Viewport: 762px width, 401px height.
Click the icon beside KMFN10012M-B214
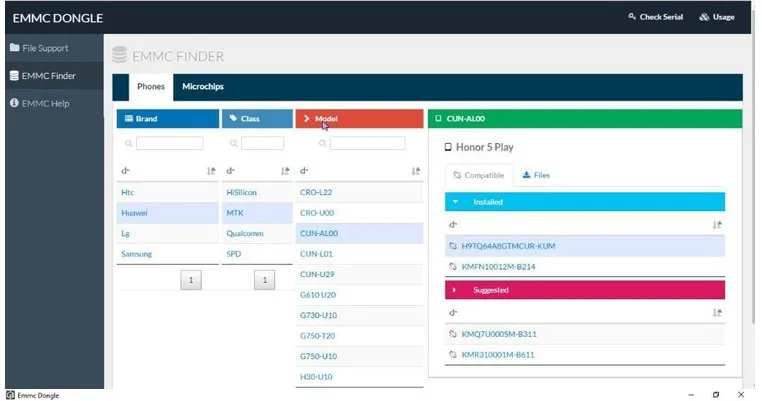click(x=453, y=266)
